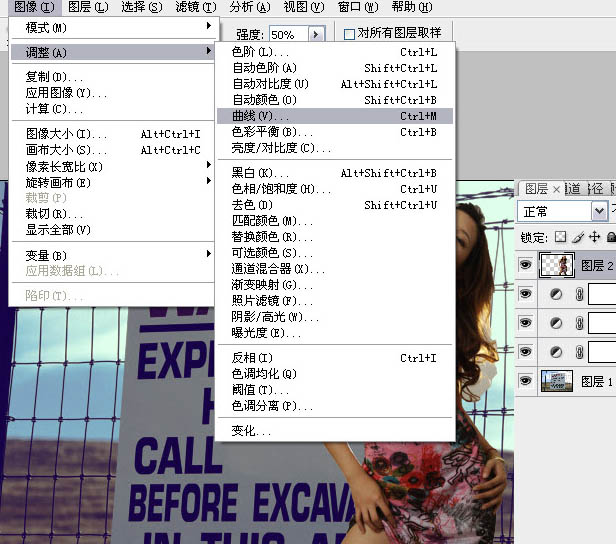Click the second adjustment layer's chain link icon
Image resolution: width=616 pixels, height=544 pixels.
click(577, 323)
